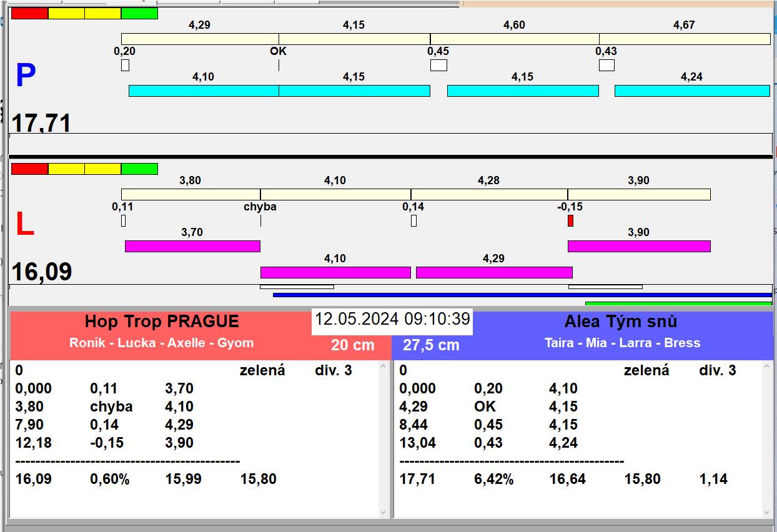
Task: Click the cream 4,67 segment in lane P
Action: pyautogui.click(x=685, y=39)
